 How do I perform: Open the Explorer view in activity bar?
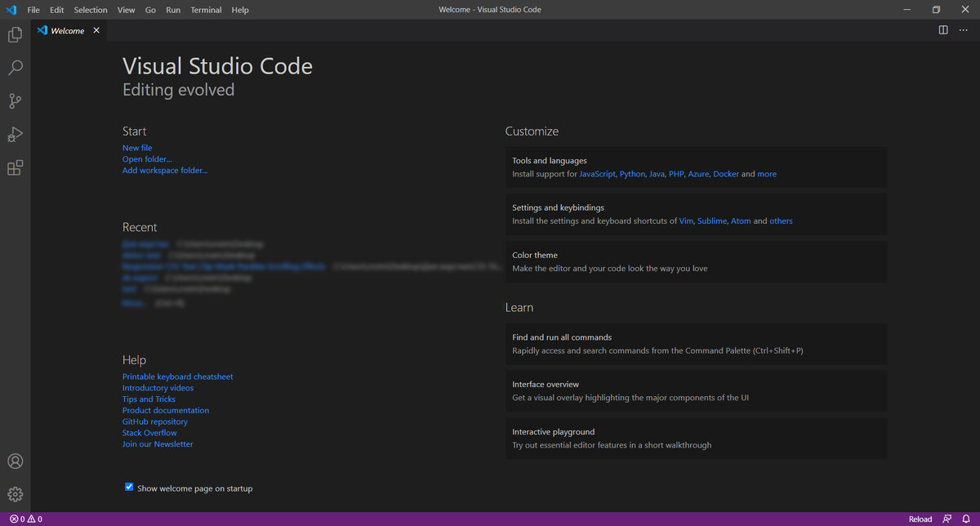click(15, 35)
